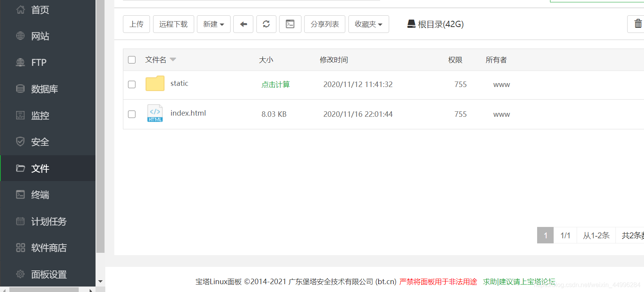Click the 面板设置 gear icon
The width and height of the screenshot is (644, 292).
(x=20, y=274)
